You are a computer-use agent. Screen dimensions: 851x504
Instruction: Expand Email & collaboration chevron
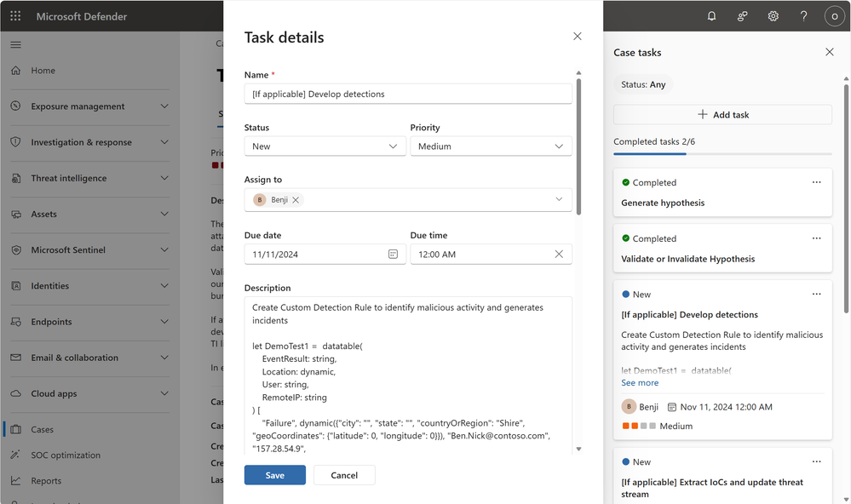[x=164, y=358]
